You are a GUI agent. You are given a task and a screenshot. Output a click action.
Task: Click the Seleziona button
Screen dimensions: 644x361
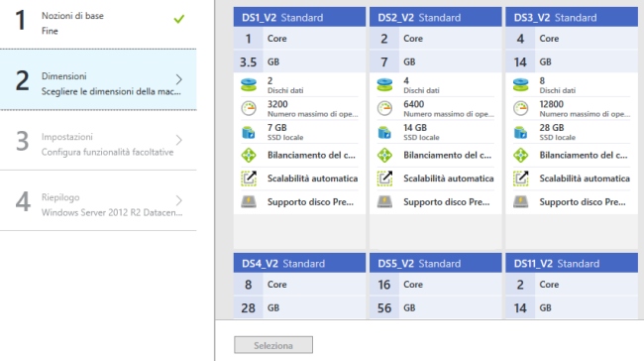[273, 345]
